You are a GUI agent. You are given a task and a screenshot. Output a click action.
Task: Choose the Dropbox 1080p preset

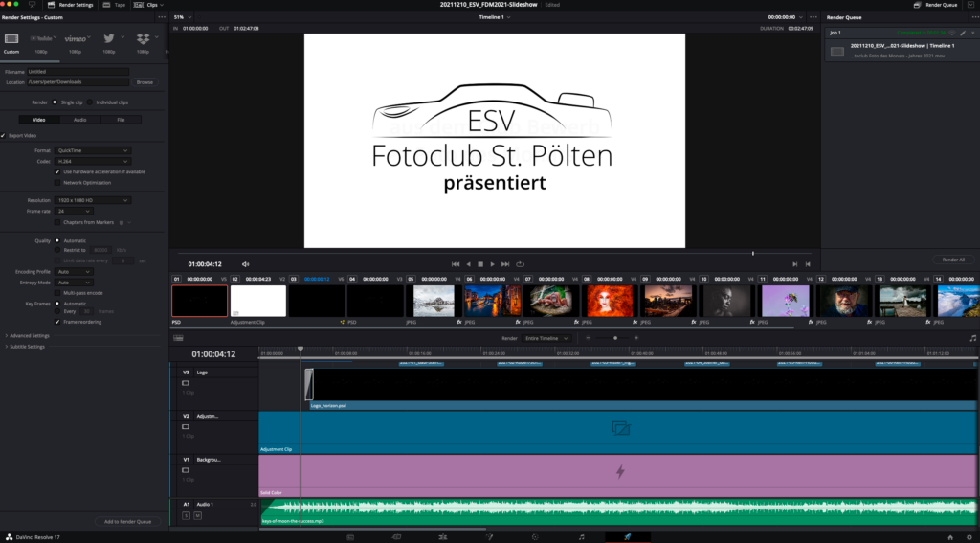click(x=144, y=38)
